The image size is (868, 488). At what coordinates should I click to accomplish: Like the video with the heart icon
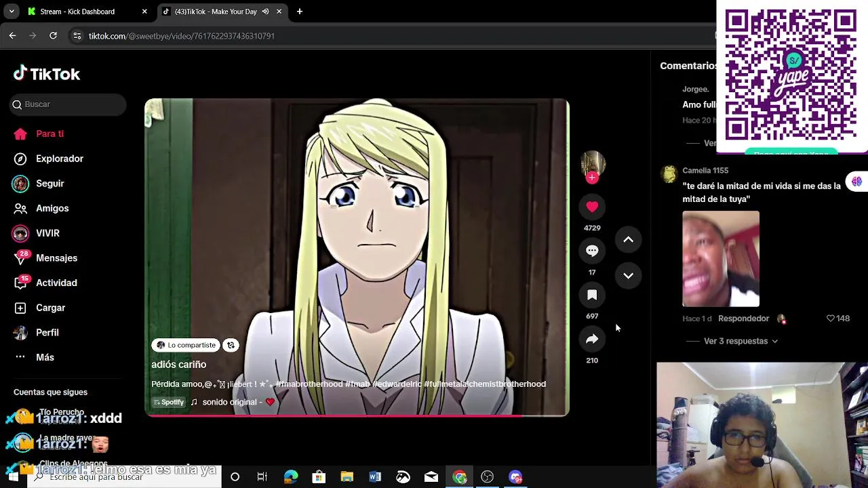click(592, 207)
